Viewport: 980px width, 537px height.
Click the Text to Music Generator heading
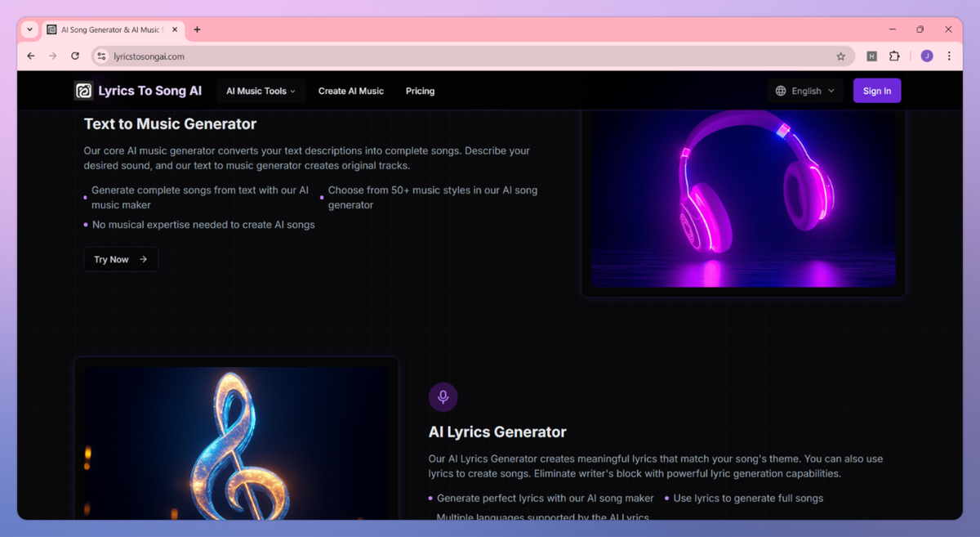pos(170,124)
